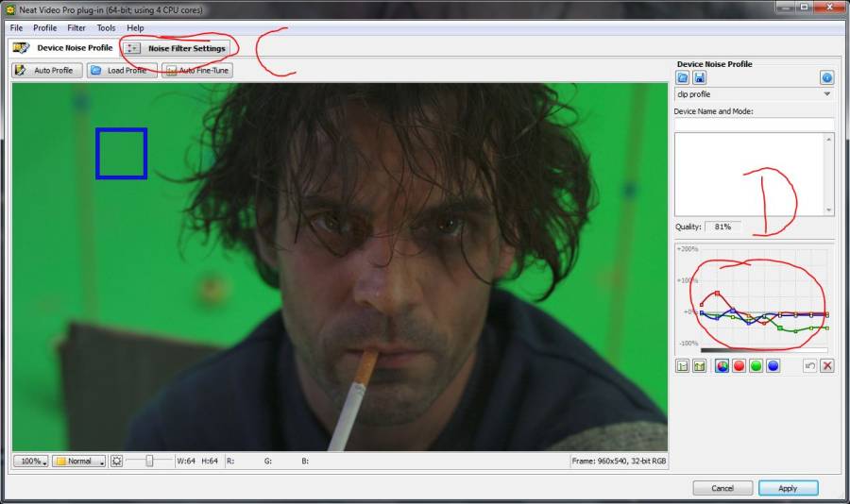Open the Profile menu
The image size is (850, 504).
click(x=45, y=28)
